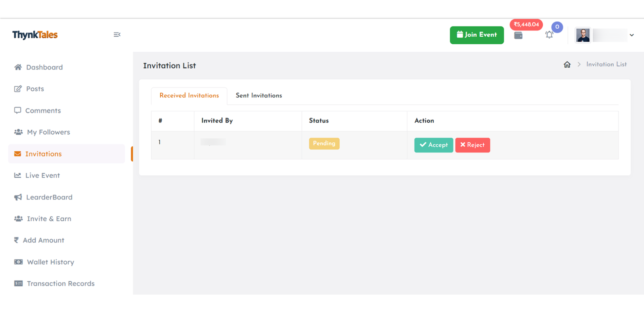The width and height of the screenshot is (644, 313).
Task: Go to Posts in the sidebar
Action: click(x=35, y=89)
